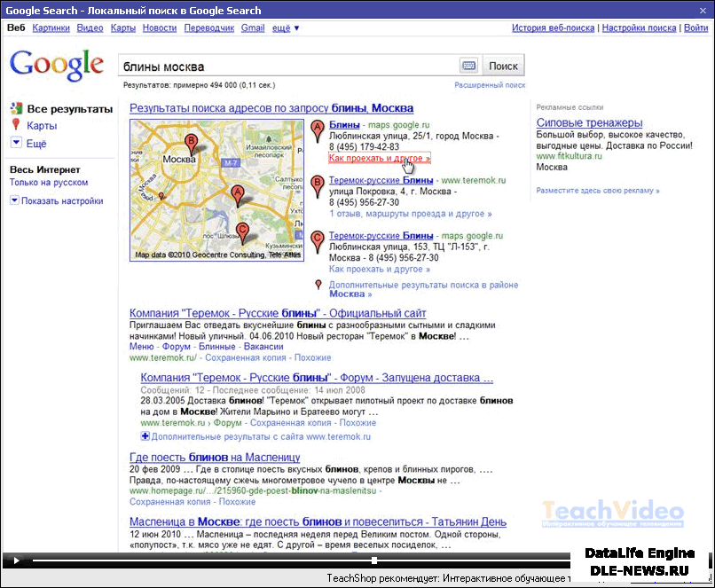Open Где поесть блинов на Масленицу result
Screen dimensions: 715x588
(x=215, y=457)
